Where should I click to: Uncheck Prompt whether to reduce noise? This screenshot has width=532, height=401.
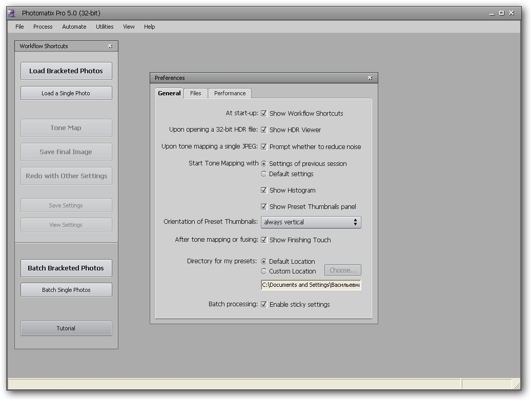click(x=263, y=147)
